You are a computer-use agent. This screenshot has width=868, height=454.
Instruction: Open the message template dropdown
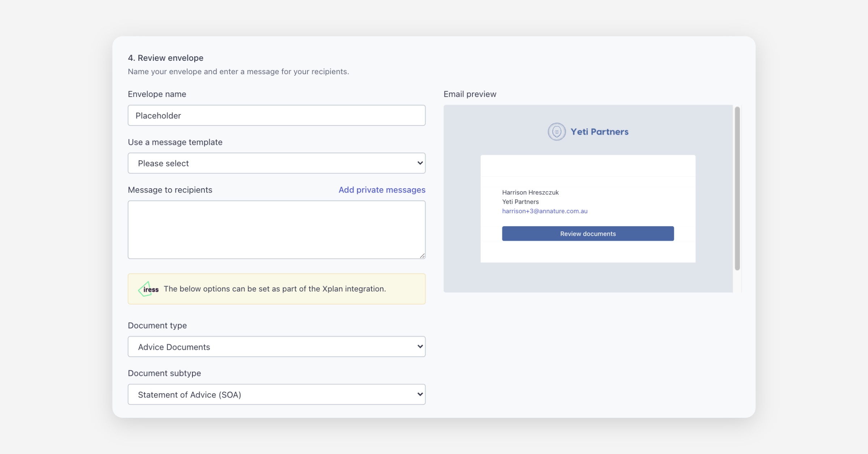(276, 163)
